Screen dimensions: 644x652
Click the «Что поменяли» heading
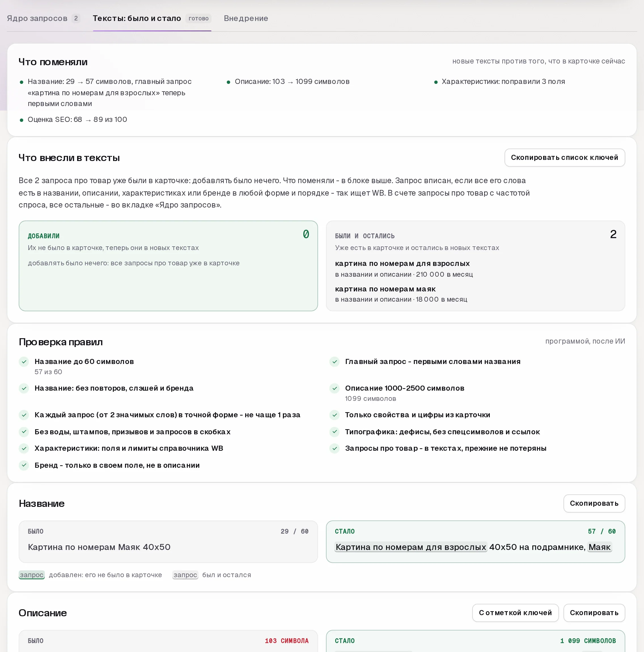53,62
